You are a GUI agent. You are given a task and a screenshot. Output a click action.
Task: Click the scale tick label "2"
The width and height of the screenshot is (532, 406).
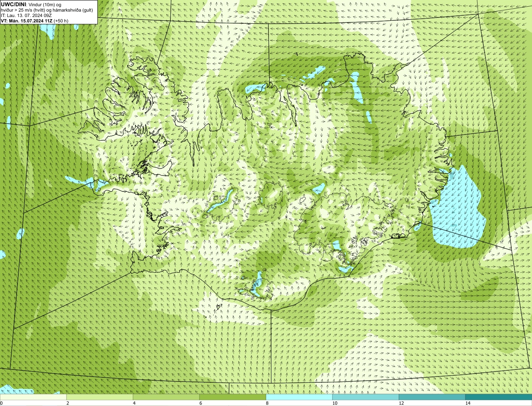click(x=67, y=403)
